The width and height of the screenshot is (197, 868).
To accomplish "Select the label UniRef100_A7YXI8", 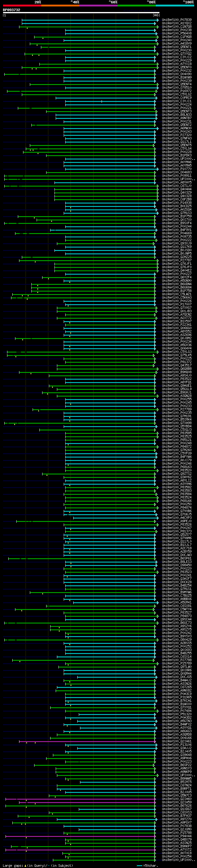I will point(177,64).
